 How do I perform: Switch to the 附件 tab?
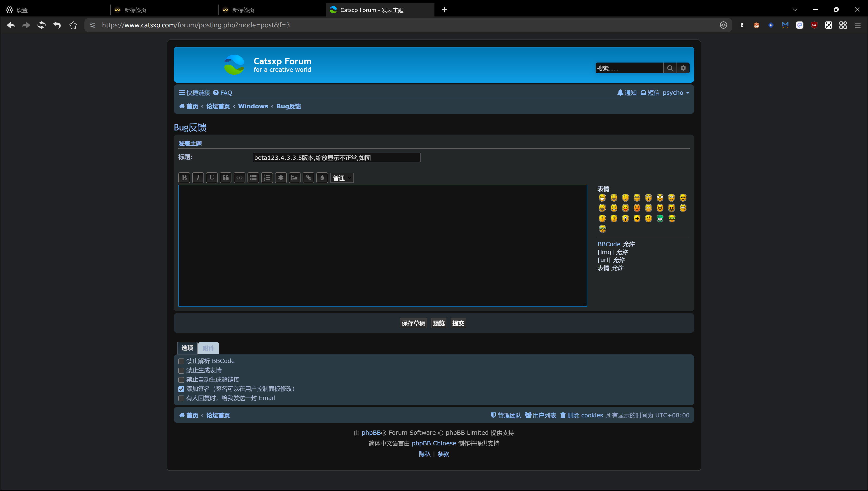(x=208, y=348)
